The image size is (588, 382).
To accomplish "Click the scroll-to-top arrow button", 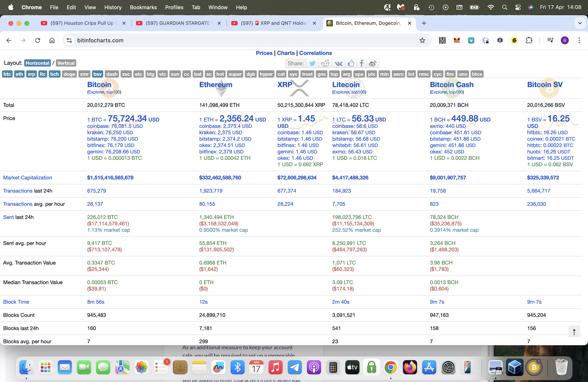I will point(574,331).
